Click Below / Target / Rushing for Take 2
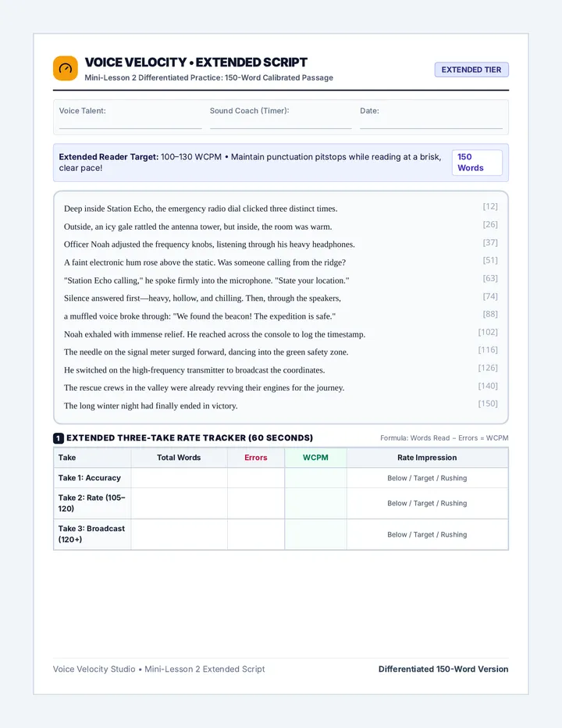The height and width of the screenshot is (728, 562). click(x=427, y=503)
